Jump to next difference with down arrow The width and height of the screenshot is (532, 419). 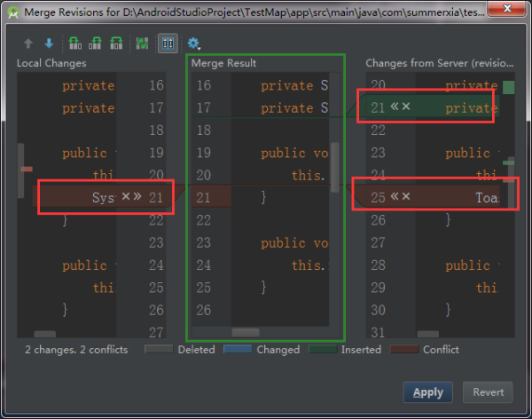(x=49, y=43)
